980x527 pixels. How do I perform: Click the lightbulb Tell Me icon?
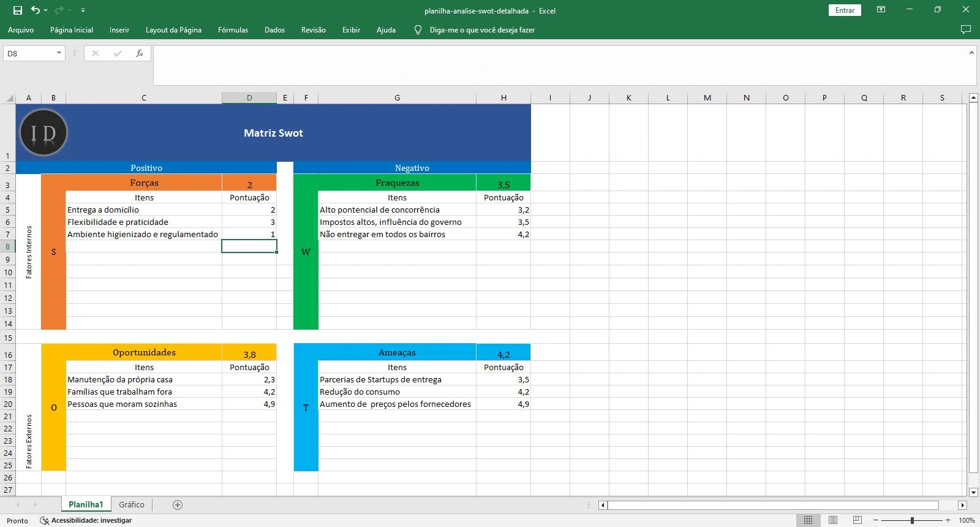[418, 30]
